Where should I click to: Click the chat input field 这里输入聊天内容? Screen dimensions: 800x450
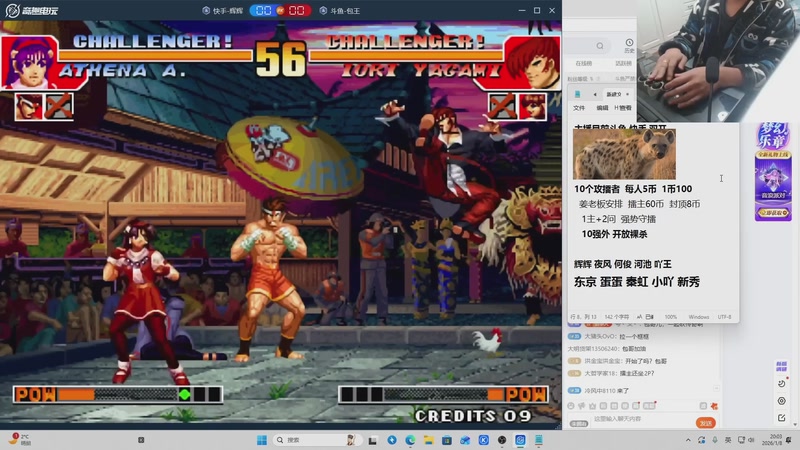point(641,419)
